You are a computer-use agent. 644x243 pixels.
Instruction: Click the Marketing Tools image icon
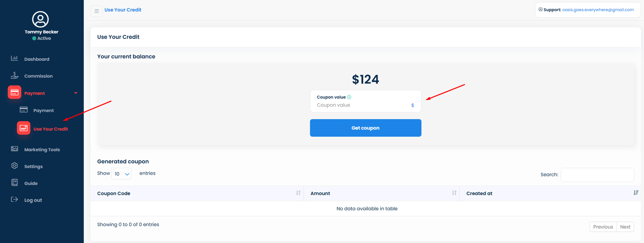(14, 149)
